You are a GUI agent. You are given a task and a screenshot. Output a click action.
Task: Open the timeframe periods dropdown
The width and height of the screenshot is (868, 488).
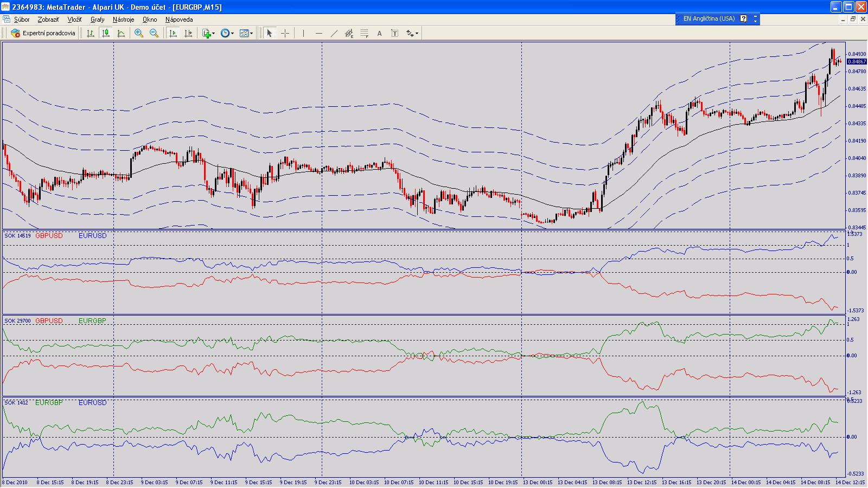tap(227, 33)
